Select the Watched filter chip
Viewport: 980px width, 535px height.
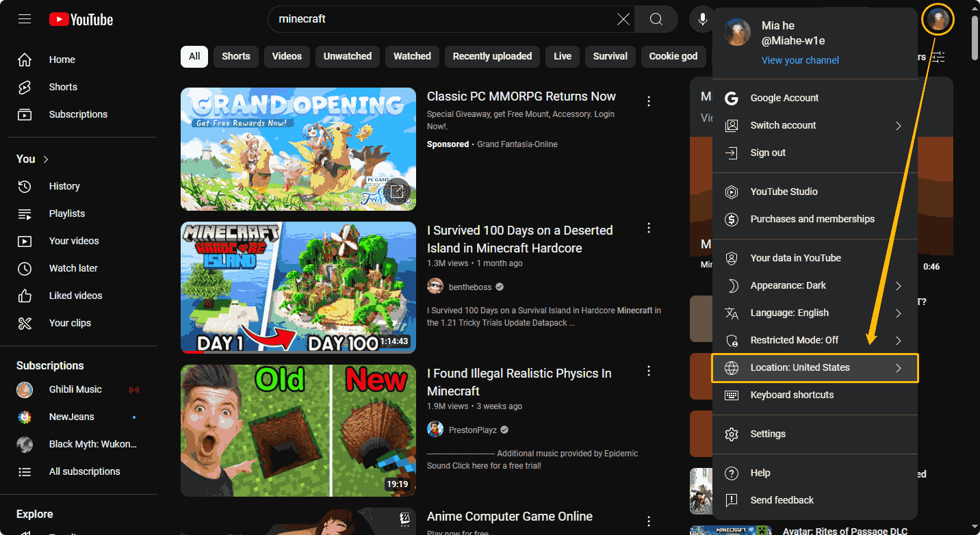point(412,57)
